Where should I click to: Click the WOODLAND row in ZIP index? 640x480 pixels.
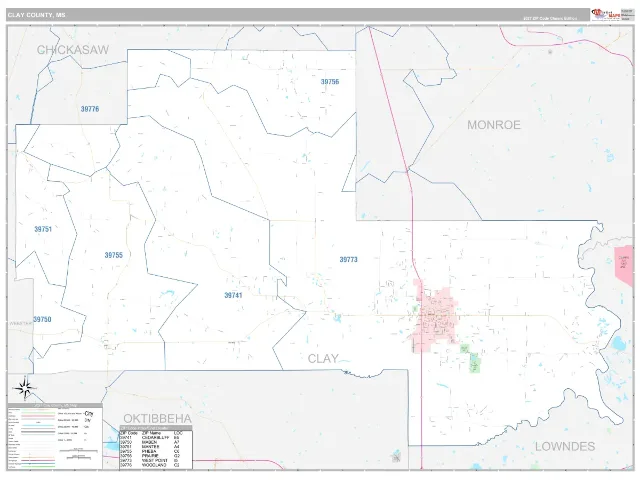[x=156, y=465]
